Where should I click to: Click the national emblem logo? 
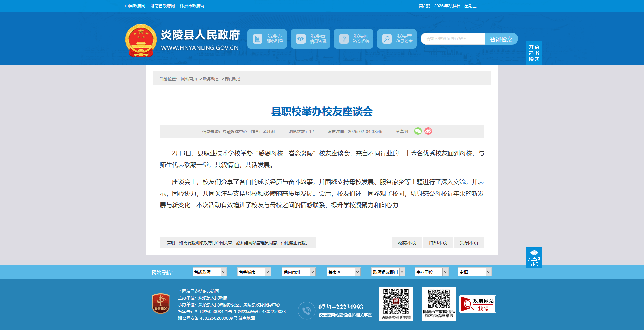pyautogui.click(x=141, y=40)
